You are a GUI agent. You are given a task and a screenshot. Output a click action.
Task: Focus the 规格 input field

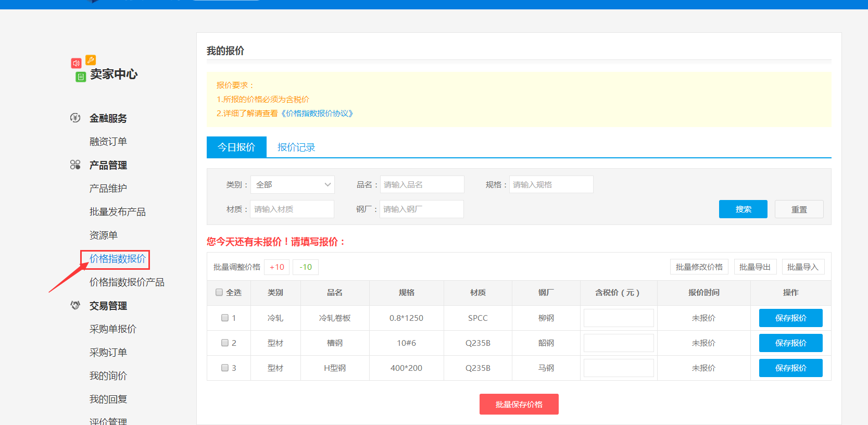click(x=551, y=184)
